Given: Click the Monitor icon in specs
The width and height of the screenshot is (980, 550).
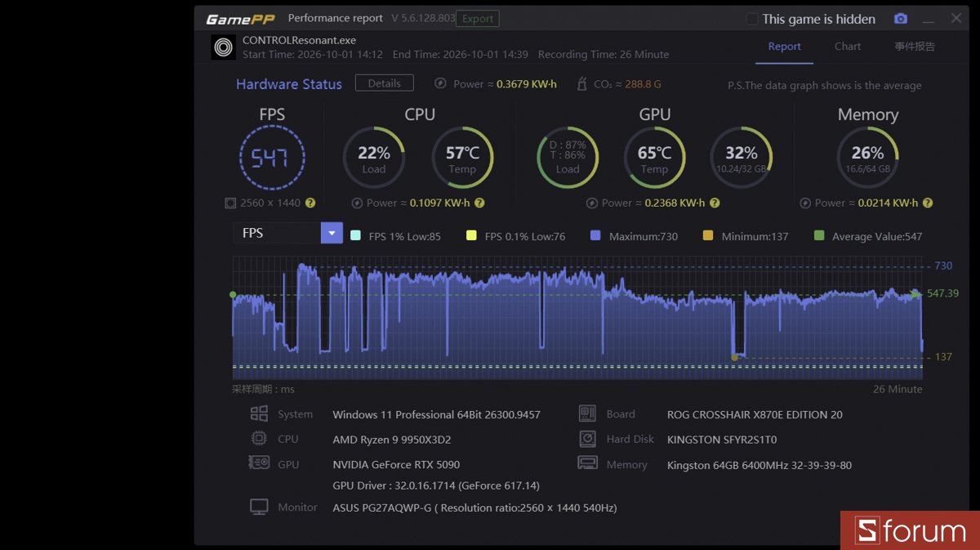Looking at the screenshot, I should 259,508.
